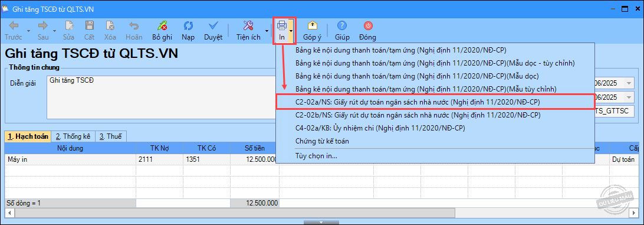Click the Nạp refresh icon

point(188,26)
